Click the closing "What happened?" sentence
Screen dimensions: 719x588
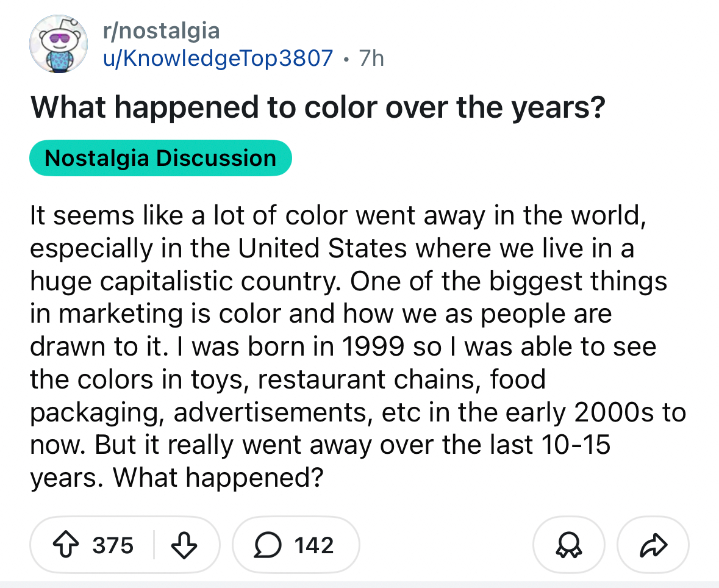[x=218, y=478]
